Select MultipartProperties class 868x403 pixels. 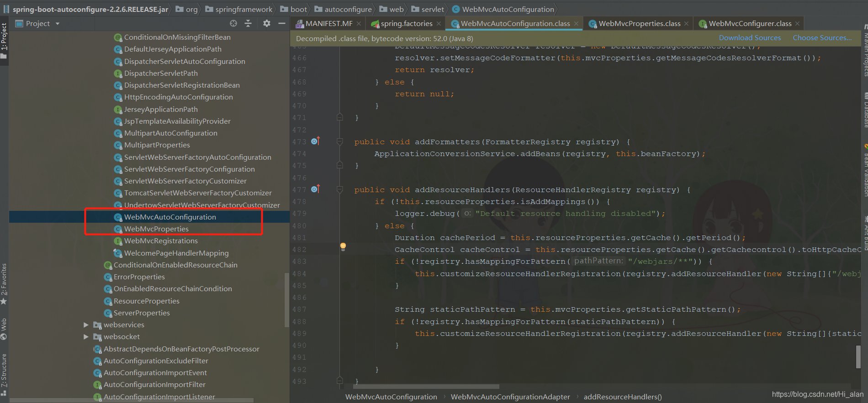tap(157, 145)
